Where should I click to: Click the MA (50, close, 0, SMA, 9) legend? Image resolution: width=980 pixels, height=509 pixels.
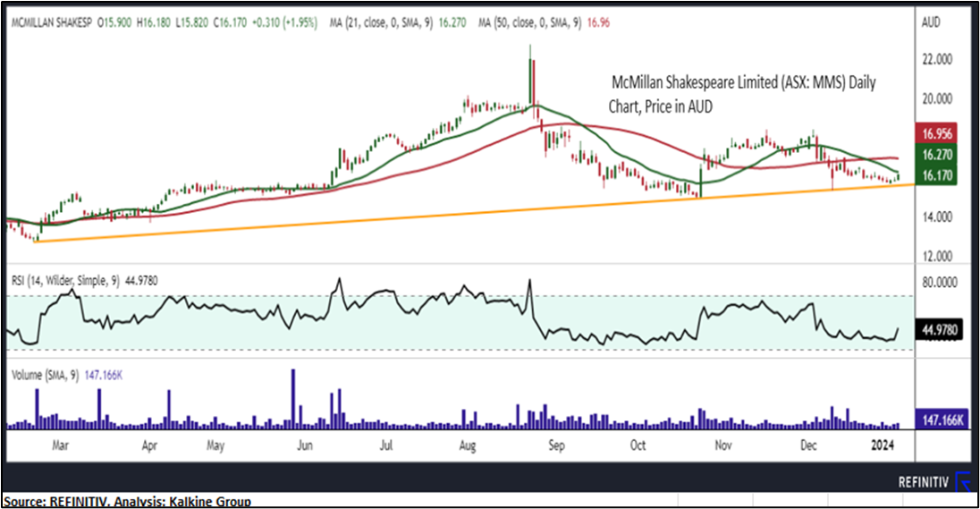[x=529, y=23]
